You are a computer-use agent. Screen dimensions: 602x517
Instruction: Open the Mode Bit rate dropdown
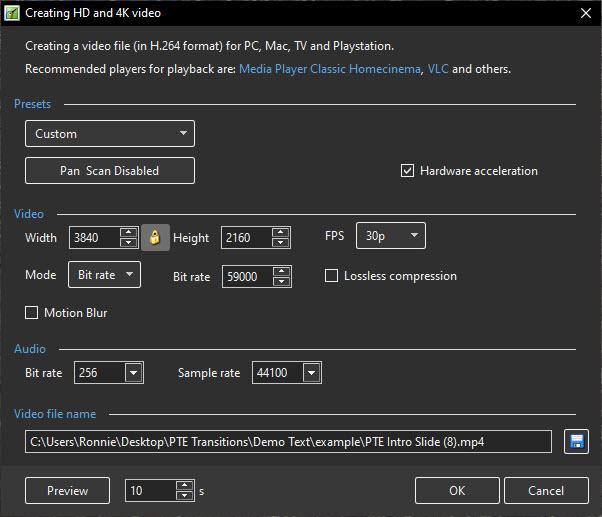(x=104, y=274)
